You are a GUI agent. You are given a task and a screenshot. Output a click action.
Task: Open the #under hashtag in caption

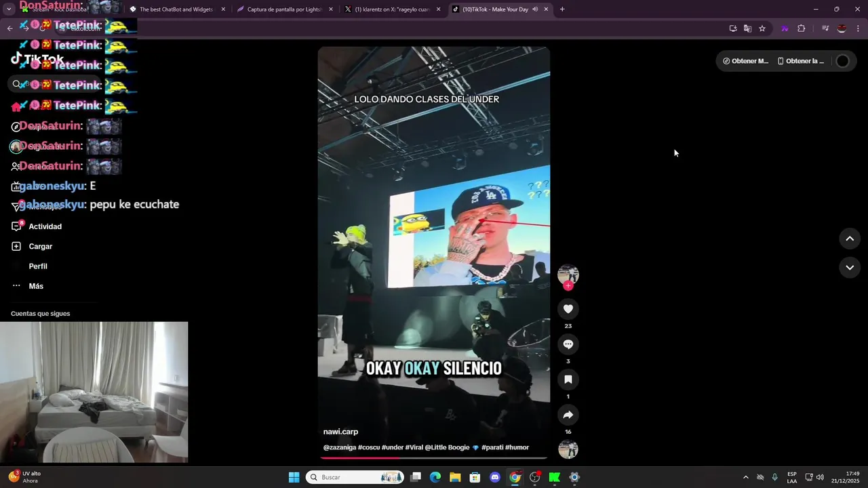393,447
